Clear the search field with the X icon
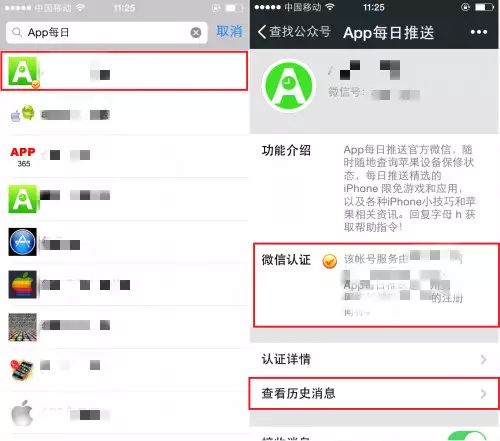This screenshot has height=441, width=500. coord(196,32)
